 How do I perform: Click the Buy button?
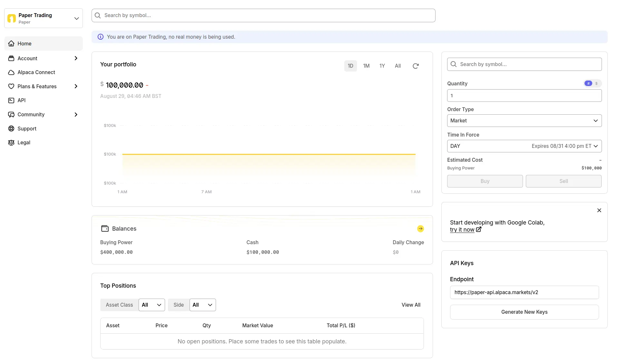point(485,181)
